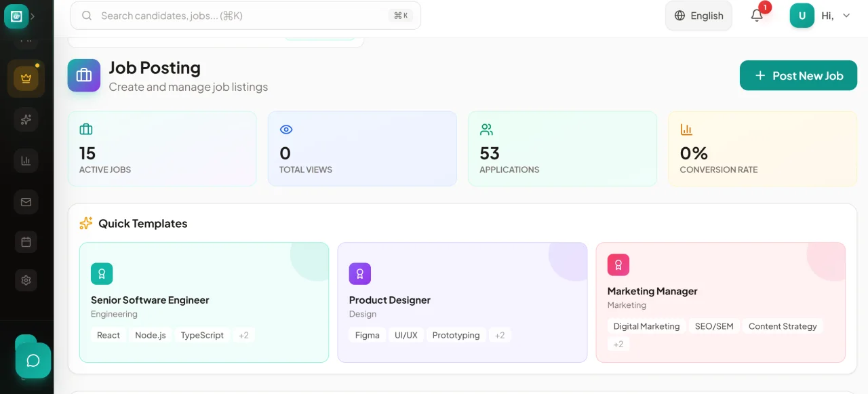The height and width of the screenshot is (394, 868).
Task: Click the UI/UX skill tag
Action: (x=406, y=335)
